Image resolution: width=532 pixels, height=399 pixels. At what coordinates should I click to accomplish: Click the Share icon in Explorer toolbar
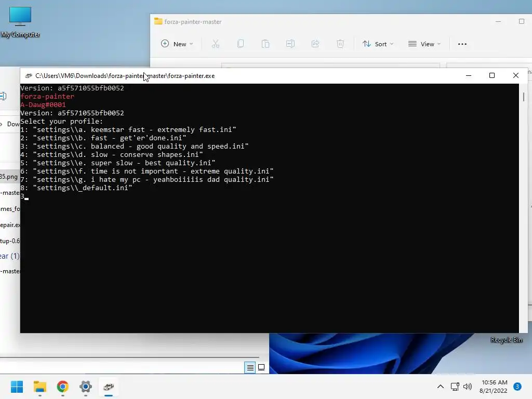[315, 44]
